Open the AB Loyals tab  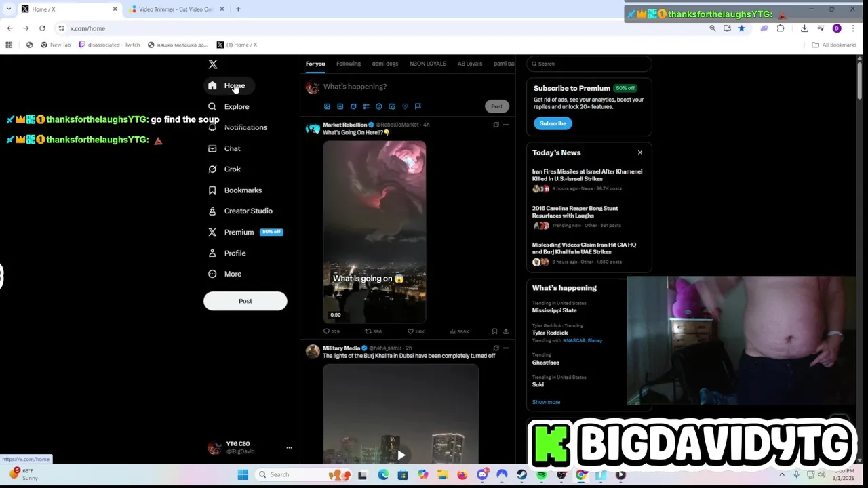tap(470, 64)
